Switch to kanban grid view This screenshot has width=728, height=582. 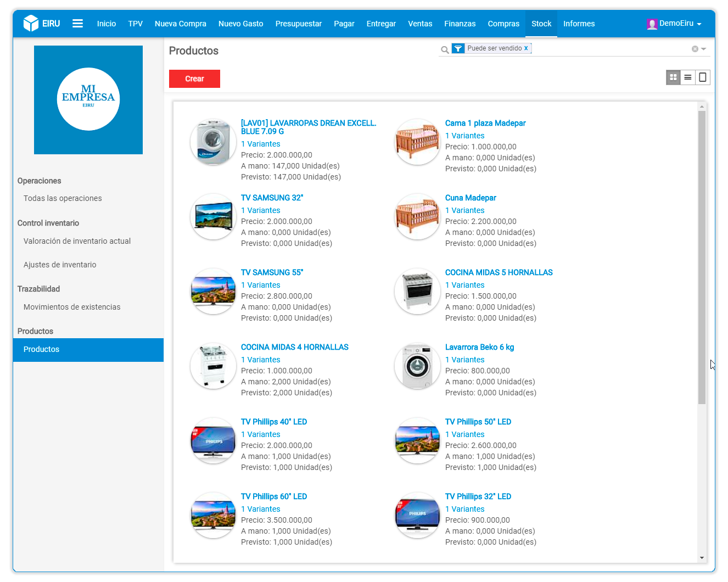(673, 77)
